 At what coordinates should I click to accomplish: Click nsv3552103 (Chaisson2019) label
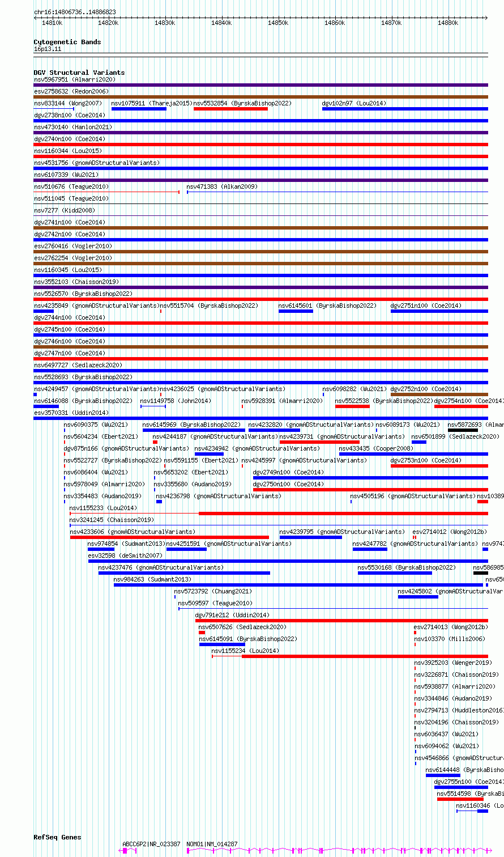[x=76, y=282]
